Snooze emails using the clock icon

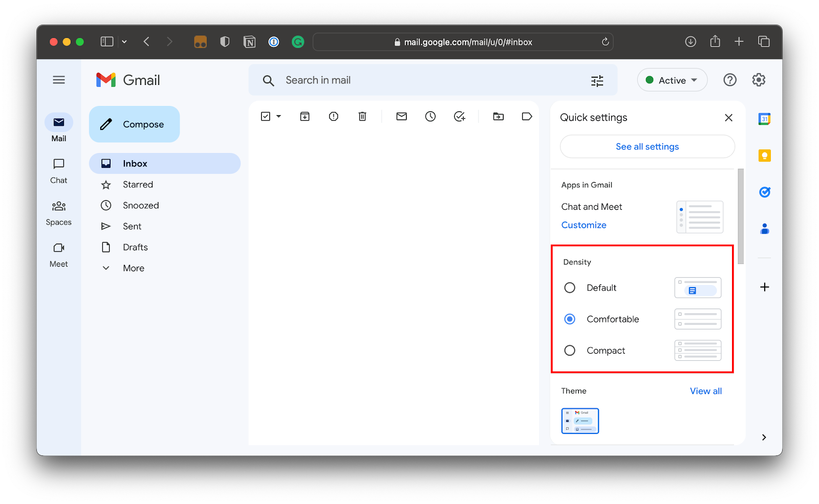tap(430, 116)
